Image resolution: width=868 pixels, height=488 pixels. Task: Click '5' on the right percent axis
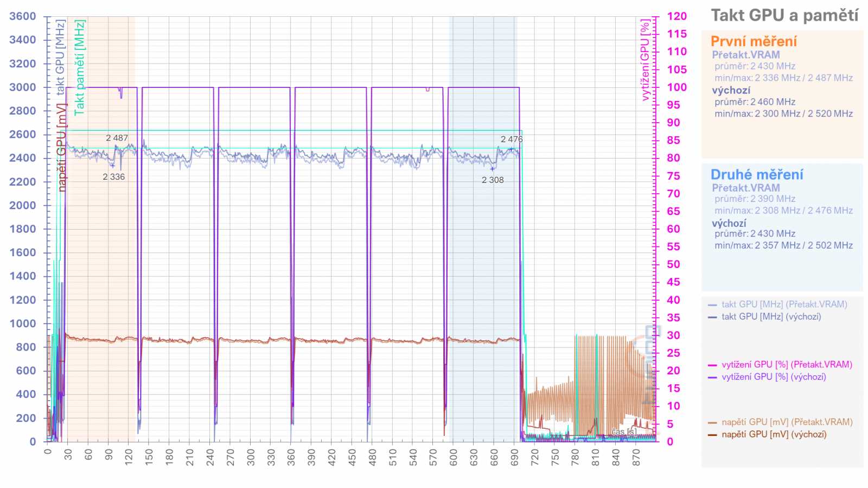[670, 424]
